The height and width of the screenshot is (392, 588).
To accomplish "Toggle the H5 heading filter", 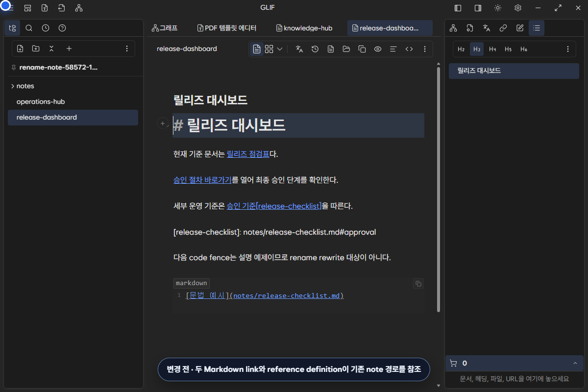I will tap(508, 49).
